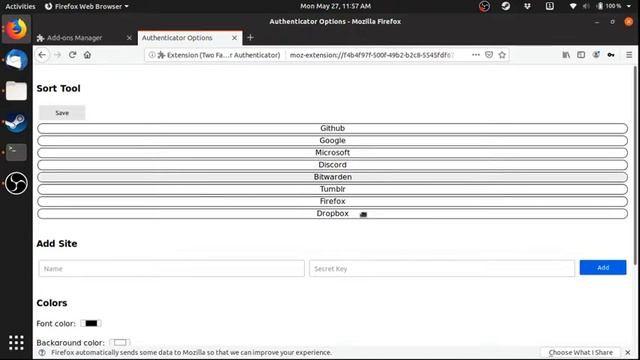Open the Activities overview

20,6
